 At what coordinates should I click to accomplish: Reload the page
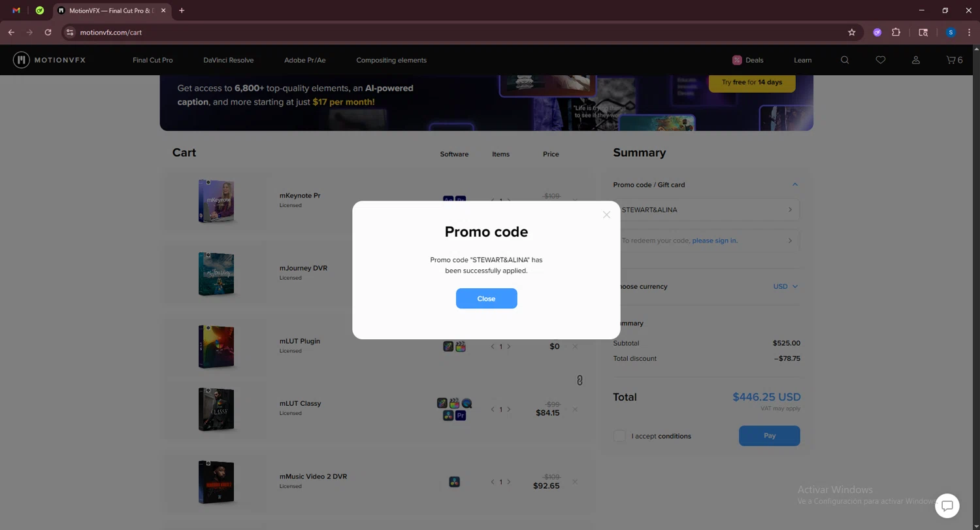(48, 32)
